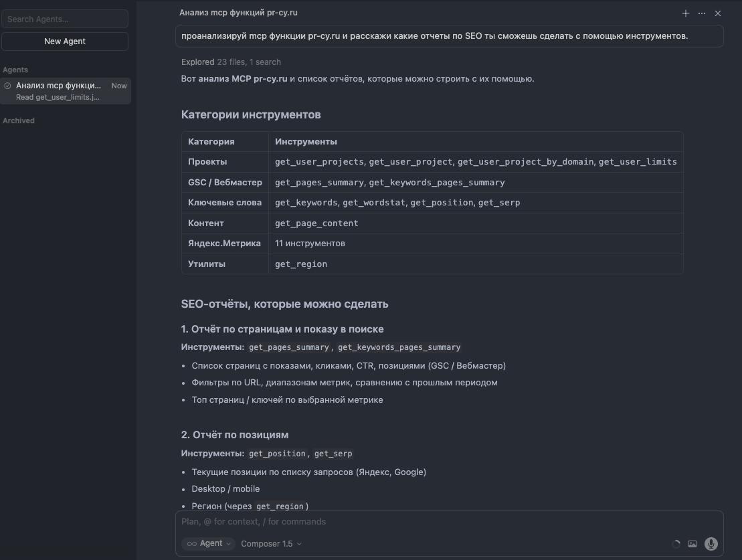Open the three-dot more options menu
Image resolution: width=742 pixels, height=560 pixels.
pyautogui.click(x=701, y=13)
